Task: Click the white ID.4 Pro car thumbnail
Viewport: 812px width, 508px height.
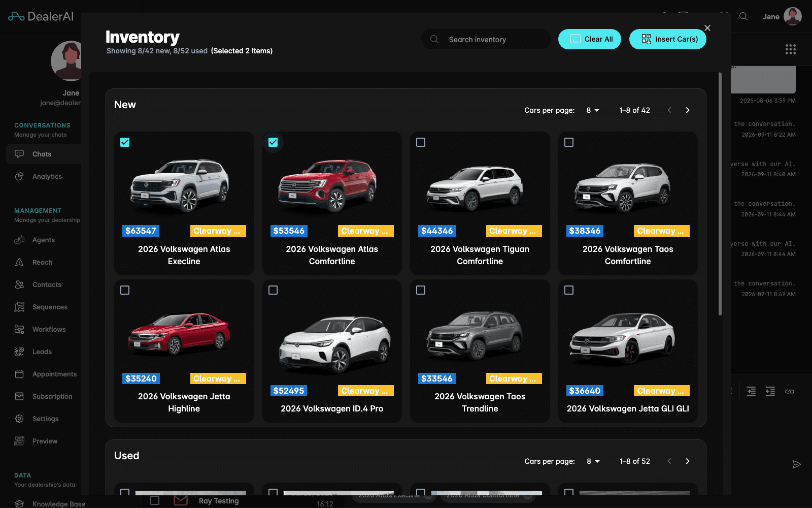Action: click(335, 344)
